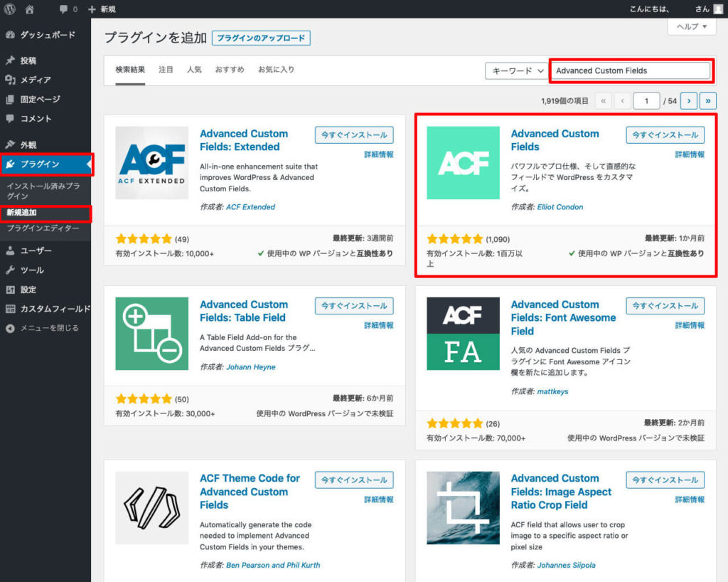This screenshot has width=728, height=582.
Task: Open Advanced Custom Fields: Table Field title
Action: pos(244,311)
